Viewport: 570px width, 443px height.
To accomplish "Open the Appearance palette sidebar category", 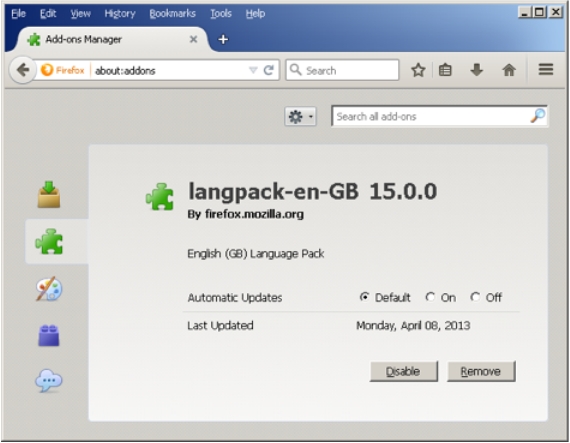I will 49,289.
